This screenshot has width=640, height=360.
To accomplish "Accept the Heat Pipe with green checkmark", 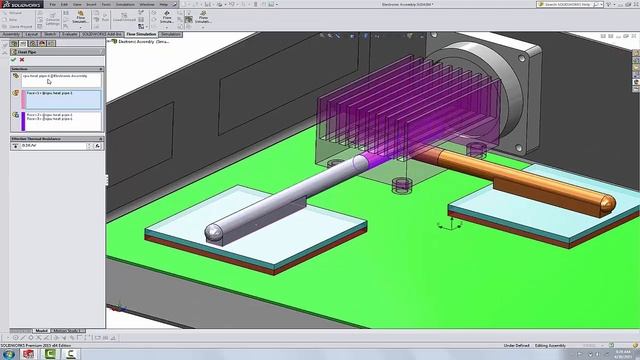I will tap(13, 60).
